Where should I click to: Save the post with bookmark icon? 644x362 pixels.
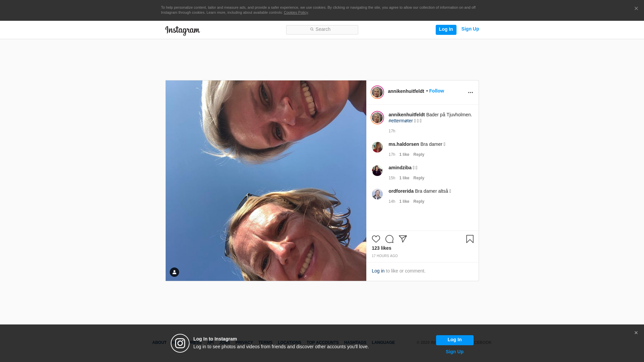tap(470, 239)
